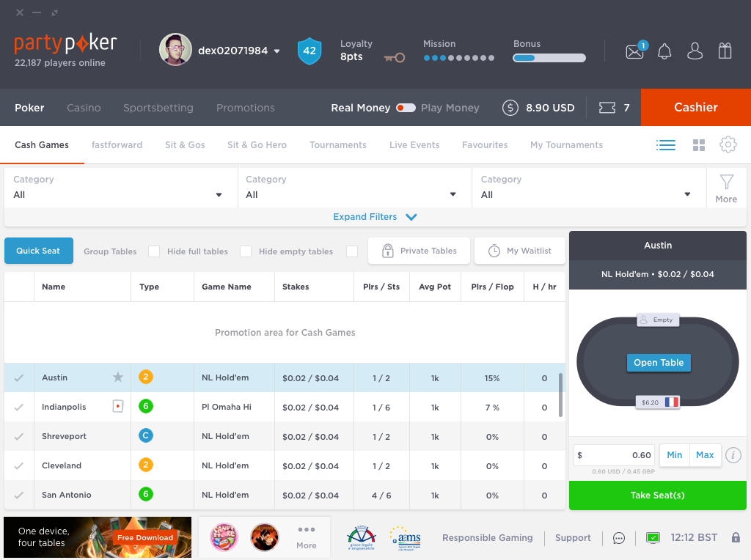
Task: Open the mail inbox envelope icon
Action: [x=634, y=51]
